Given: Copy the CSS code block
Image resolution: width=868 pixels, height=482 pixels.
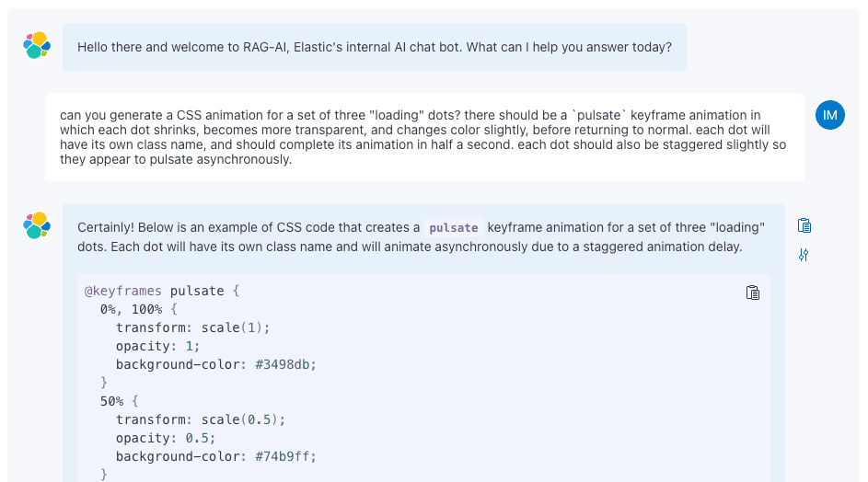Looking at the screenshot, I should pos(753,293).
